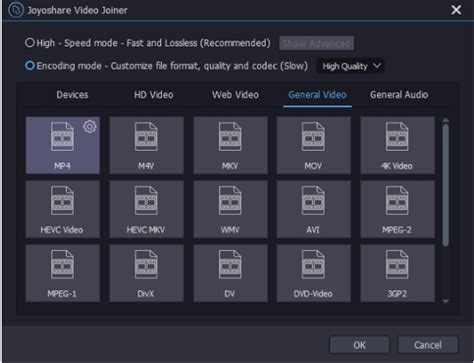This screenshot has height=363, width=474.
Task: Click the Show Advanced button
Action: 316,43
